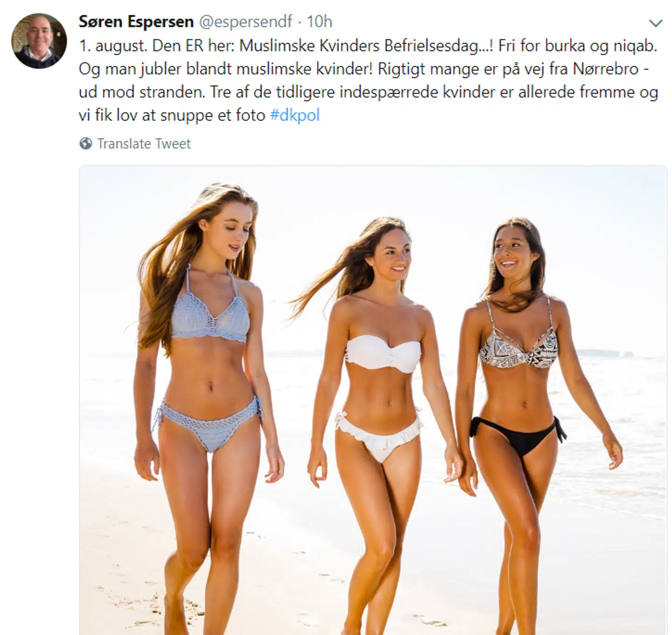Click the profile avatar photo of the tweet author

[39, 41]
